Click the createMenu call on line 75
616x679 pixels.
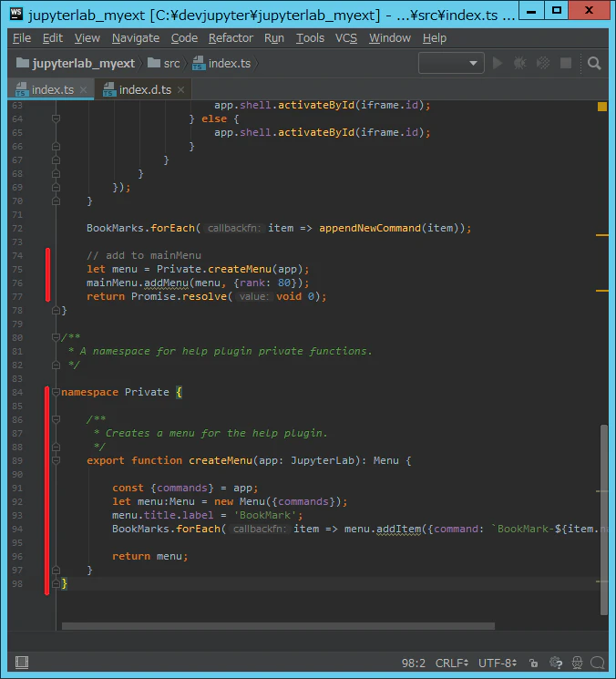click(x=240, y=270)
